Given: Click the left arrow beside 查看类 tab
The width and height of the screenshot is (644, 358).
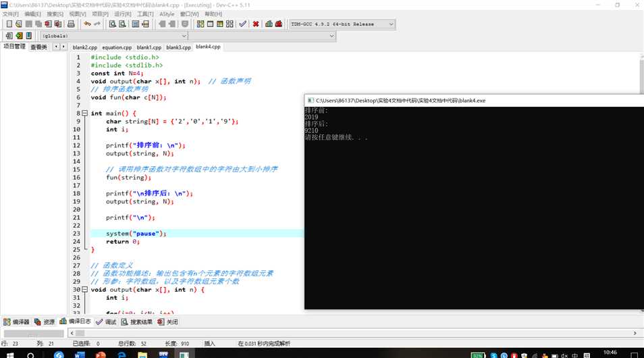Looking at the screenshot, I should coord(56,47).
